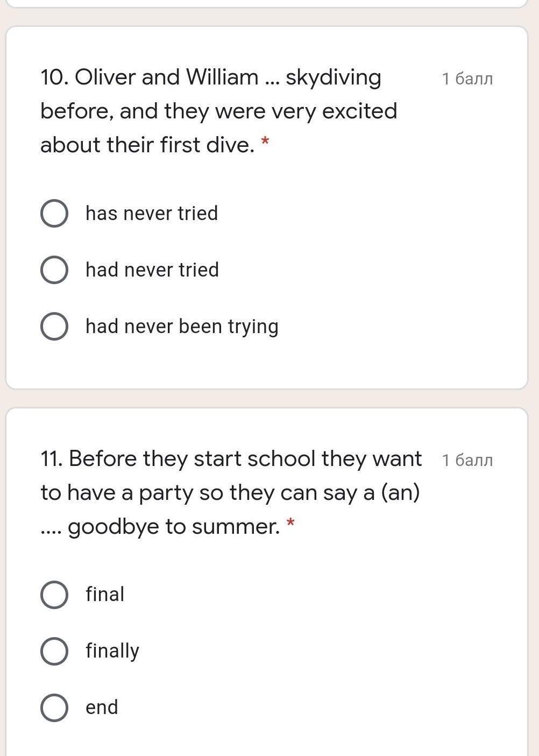Click the "end" answer label text
The image size is (539, 756).
102,708
